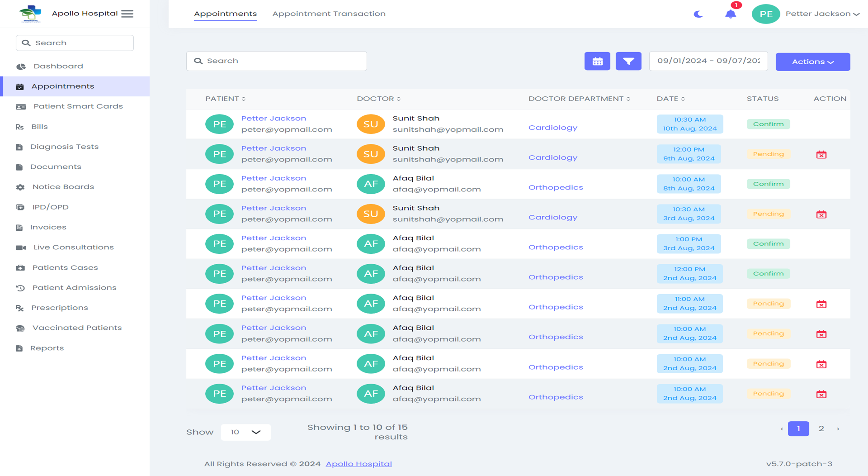The width and height of the screenshot is (868, 476).
Task: Open notifications via the bell icon
Action: [x=730, y=14]
